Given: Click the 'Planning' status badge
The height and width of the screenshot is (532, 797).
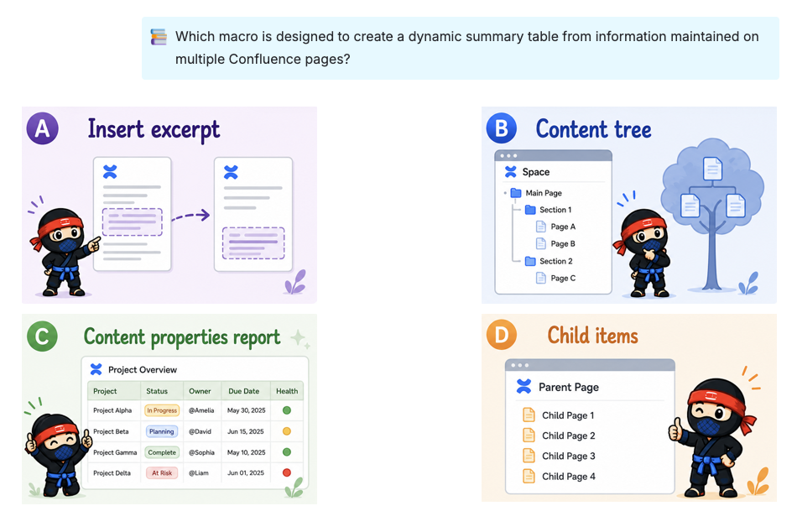Looking at the screenshot, I should click(162, 431).
